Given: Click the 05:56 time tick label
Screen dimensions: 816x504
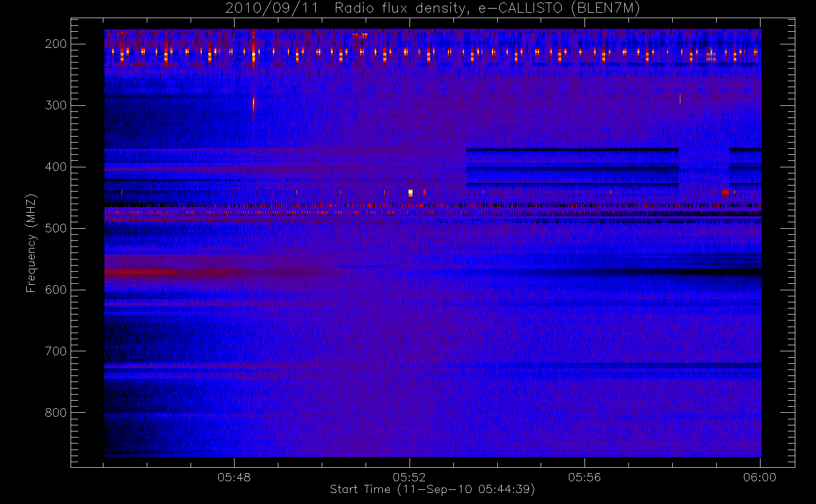Looking at the screenshot, I should point(585,477).
